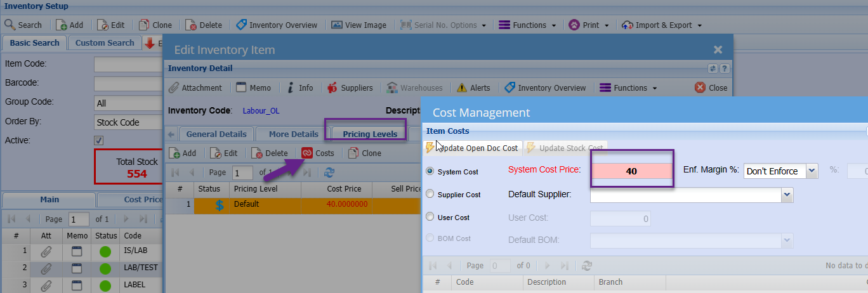The width and height of the screenshot is (868, 293).
Task: Click the Clone button in Pricing Levels toolbar
Action: [364, 153]
